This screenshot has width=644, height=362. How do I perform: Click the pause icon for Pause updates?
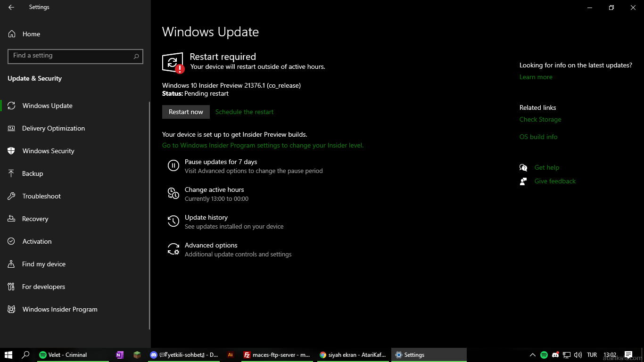coord(173,165)
